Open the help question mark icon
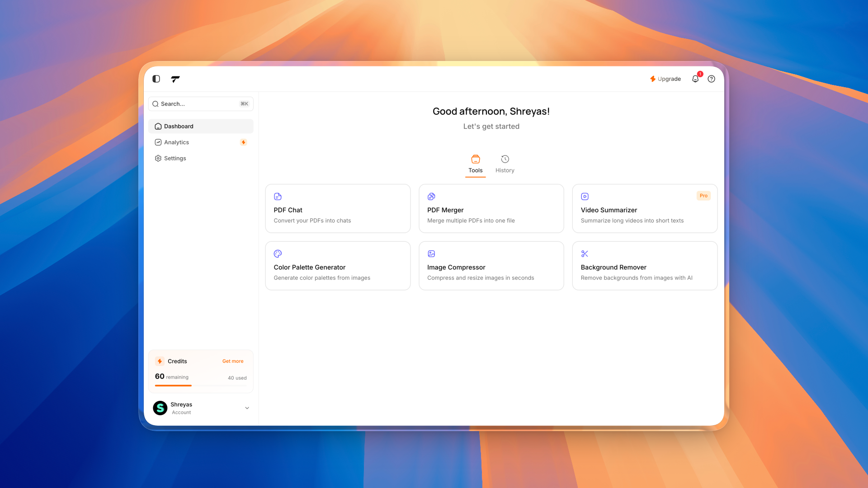The image size is (868, 488). pos(712,79)
